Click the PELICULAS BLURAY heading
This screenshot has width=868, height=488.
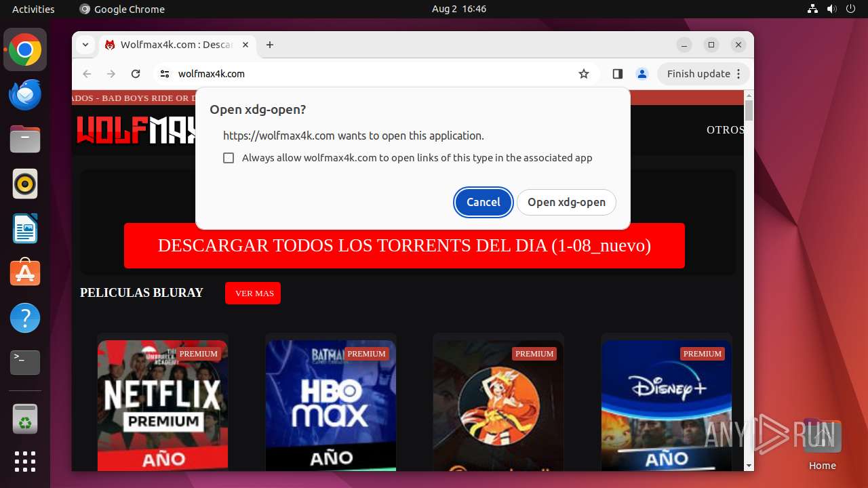[x=142, y=293]
